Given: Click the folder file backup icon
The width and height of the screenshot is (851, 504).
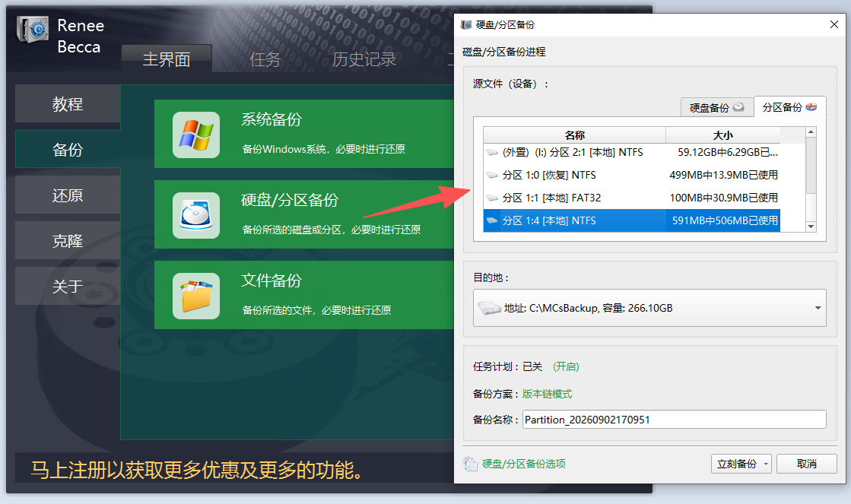Looking at the screenshot, I should (196, 296).
